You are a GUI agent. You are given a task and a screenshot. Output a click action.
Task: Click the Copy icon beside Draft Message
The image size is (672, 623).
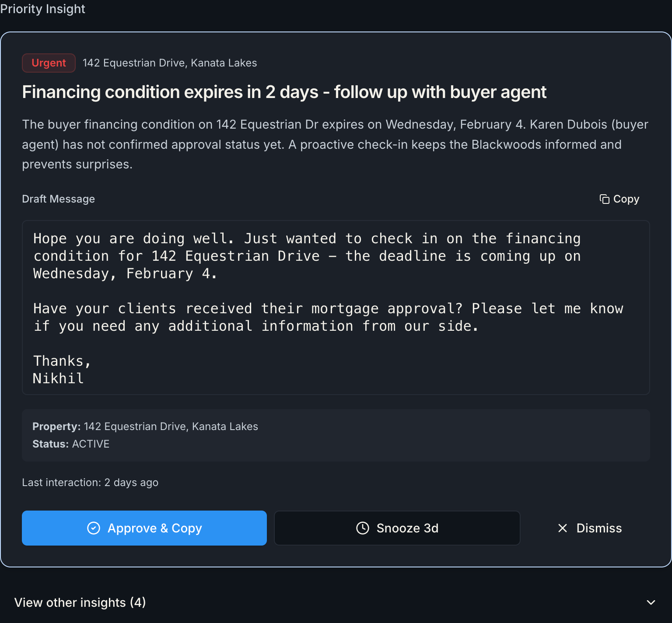coord(604,199)
